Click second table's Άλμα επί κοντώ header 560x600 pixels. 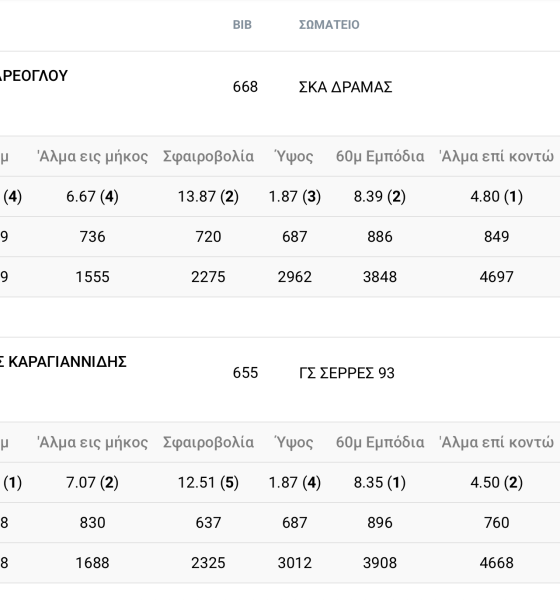coord(496,442)
